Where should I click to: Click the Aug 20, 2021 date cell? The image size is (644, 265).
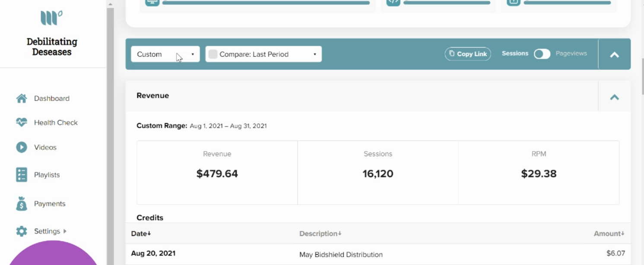click(x=153, y=253)
